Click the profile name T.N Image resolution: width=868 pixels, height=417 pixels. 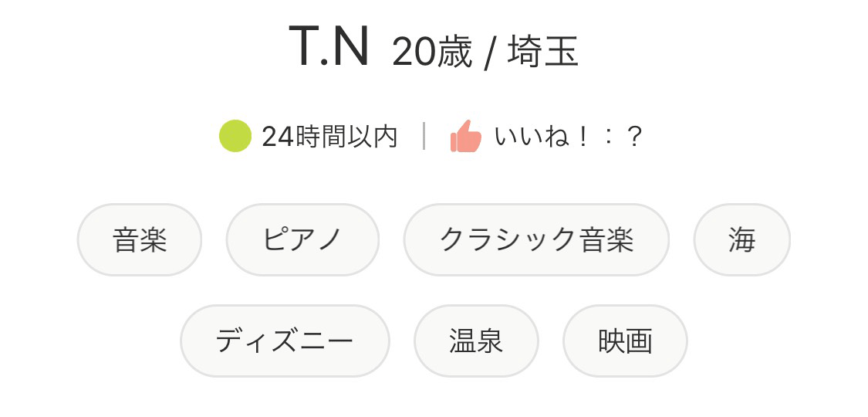(x=329, y=48)
